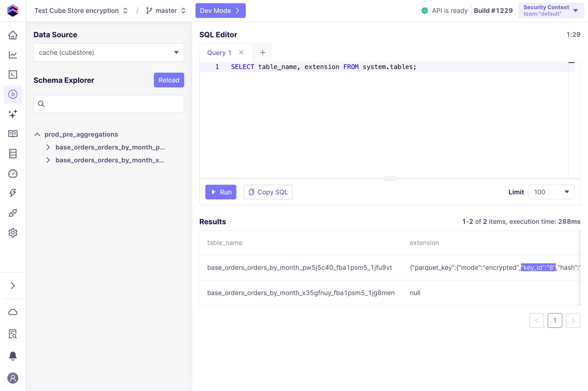Viewport: 588px width, 391px height.
Task: Open the Limit 100 dropdown
Action: coord(551,192)
